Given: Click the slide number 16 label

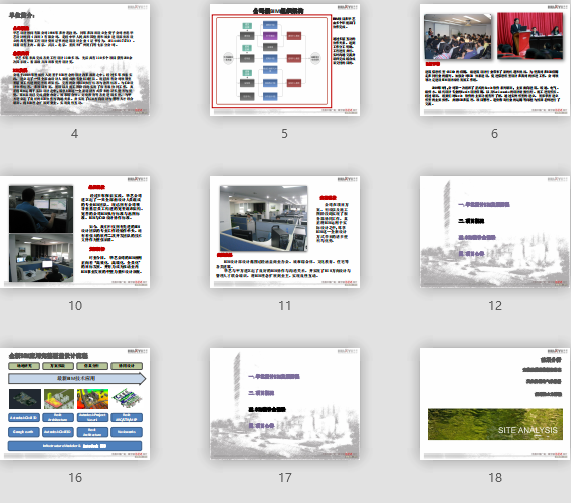Looking at the screenshot, I should 75,478.
